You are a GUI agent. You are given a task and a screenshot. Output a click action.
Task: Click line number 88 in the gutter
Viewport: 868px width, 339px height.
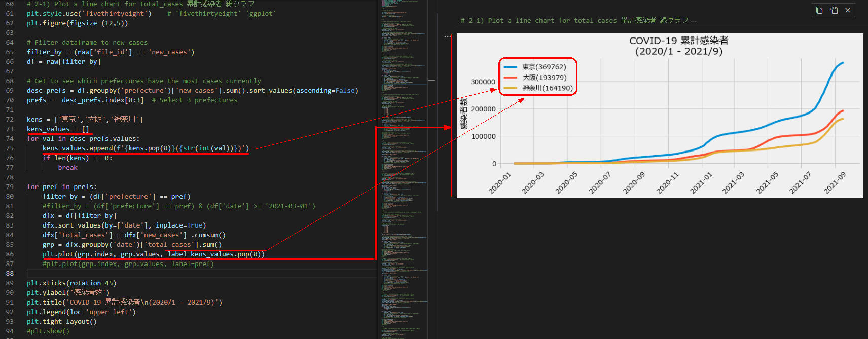[x=10, y=274]
